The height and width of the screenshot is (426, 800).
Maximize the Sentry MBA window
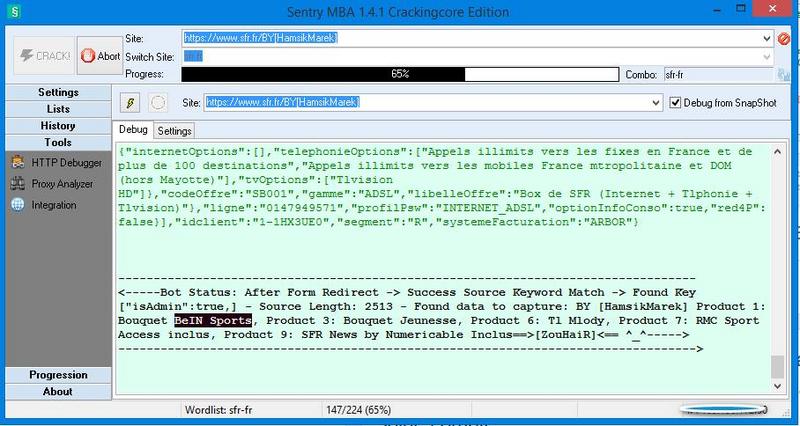tap(741, 9)
